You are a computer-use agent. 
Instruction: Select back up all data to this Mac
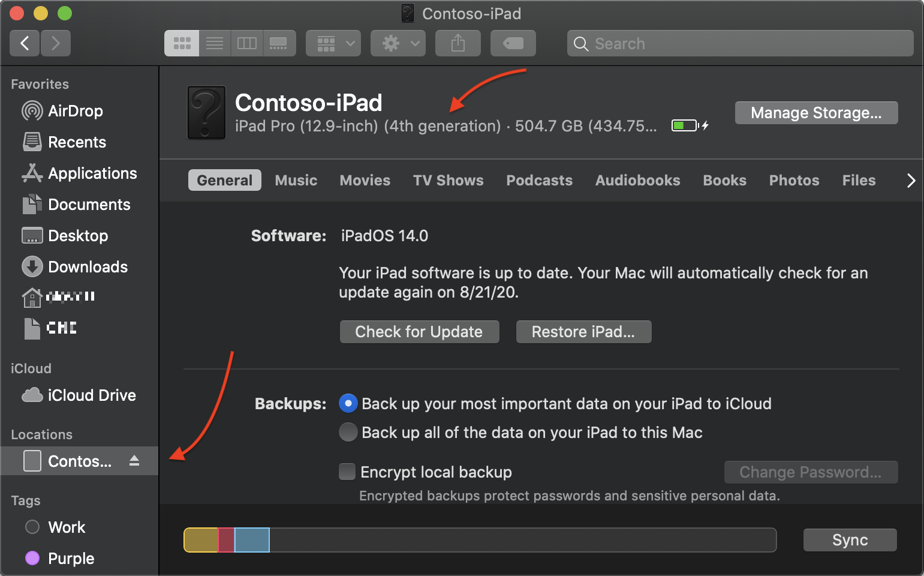348,432
